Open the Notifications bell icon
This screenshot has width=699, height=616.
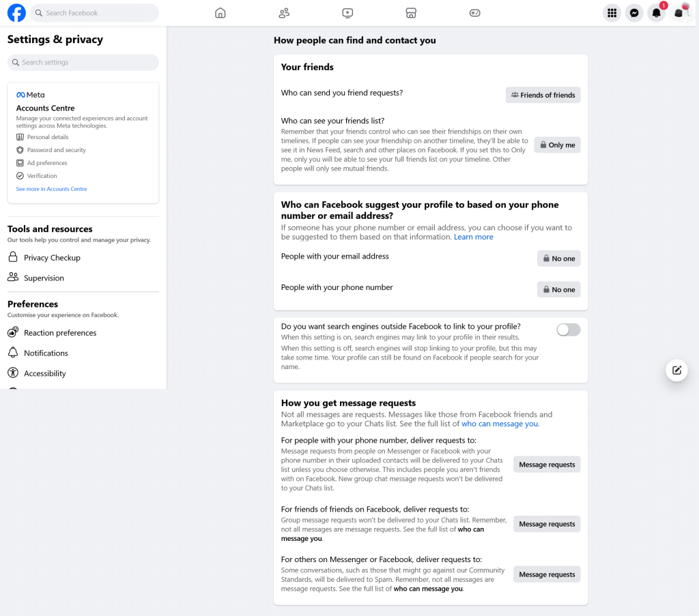pos(656,12)
